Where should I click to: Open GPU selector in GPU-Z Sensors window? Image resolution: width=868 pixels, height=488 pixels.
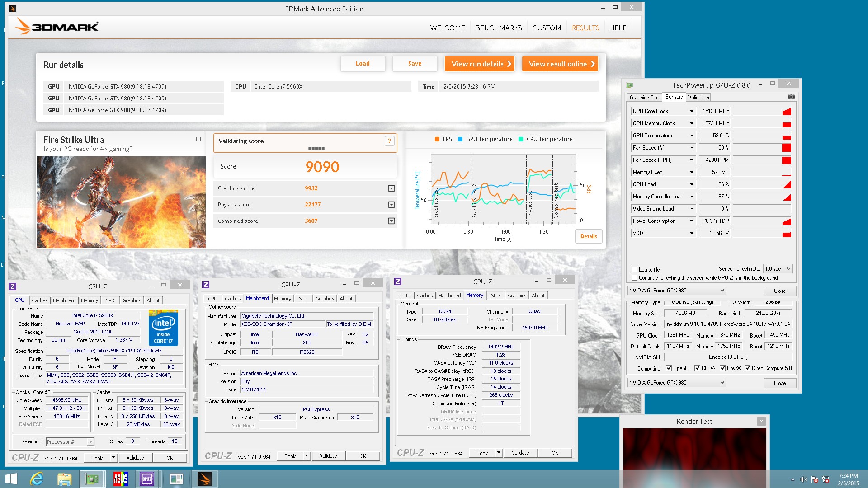point(676,291)
